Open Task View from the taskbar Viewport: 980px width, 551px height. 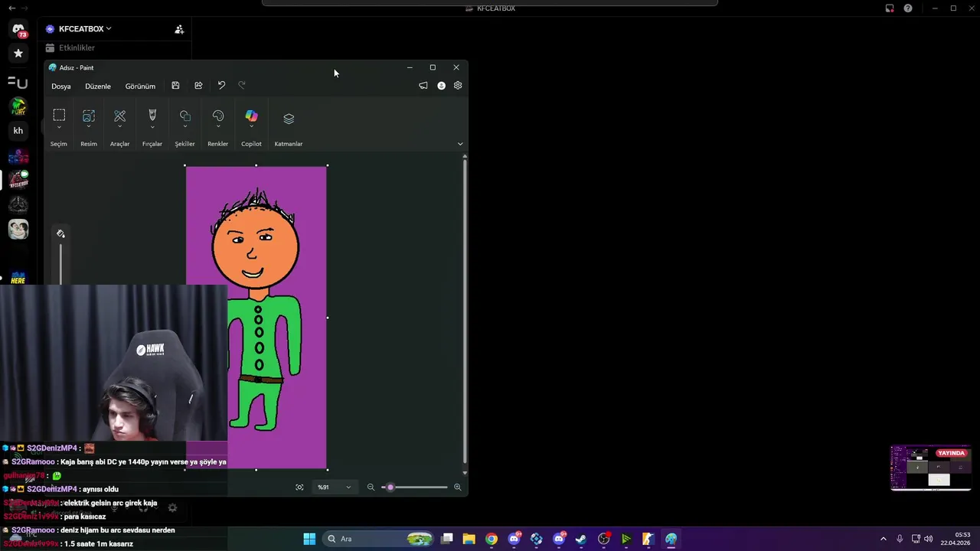coord(447,539)
